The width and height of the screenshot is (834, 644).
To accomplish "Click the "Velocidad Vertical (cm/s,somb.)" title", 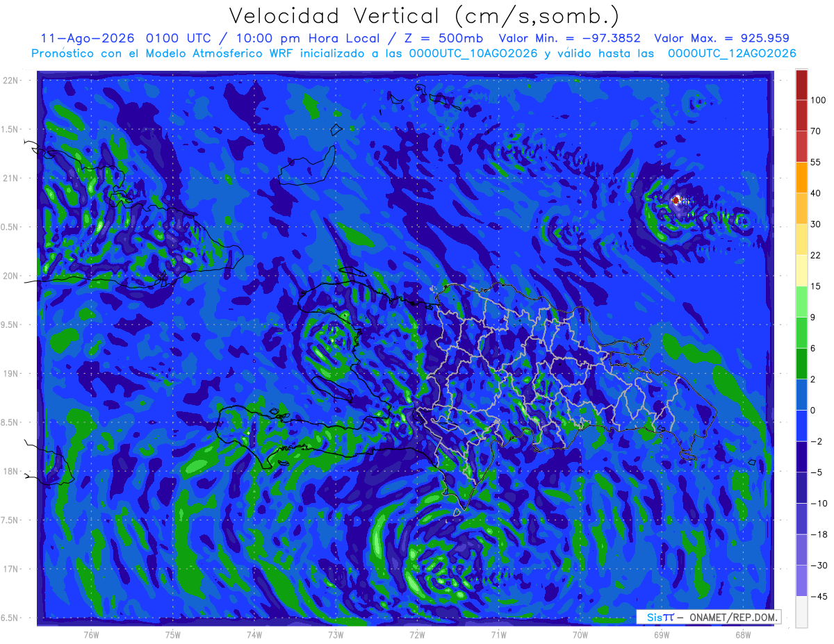I will click(x=423, y=16).
